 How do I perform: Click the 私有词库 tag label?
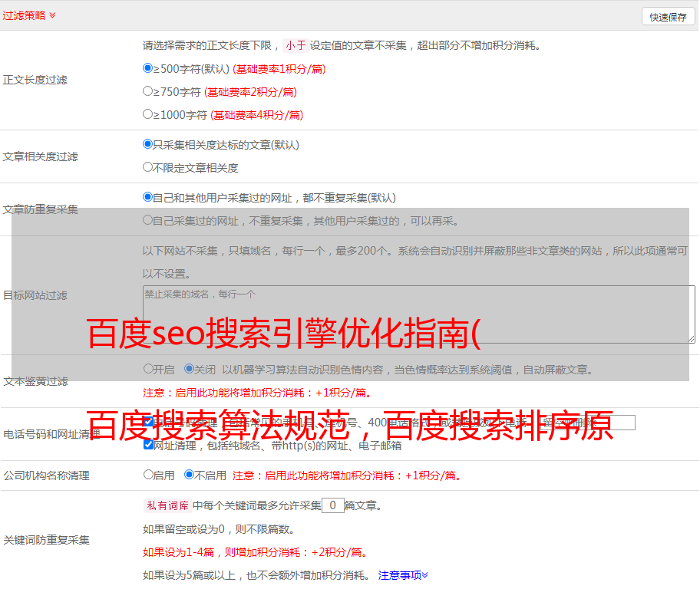[166, 505]
